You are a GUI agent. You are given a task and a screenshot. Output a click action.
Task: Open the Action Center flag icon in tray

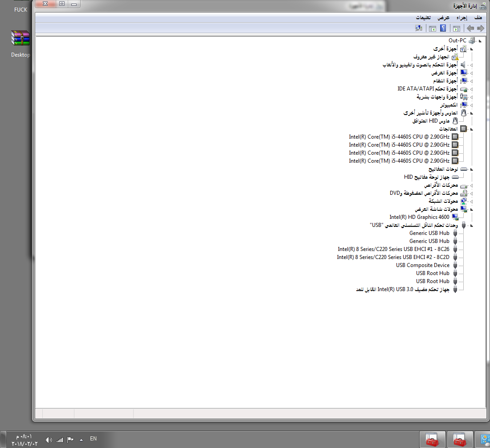tap(70, 440)
